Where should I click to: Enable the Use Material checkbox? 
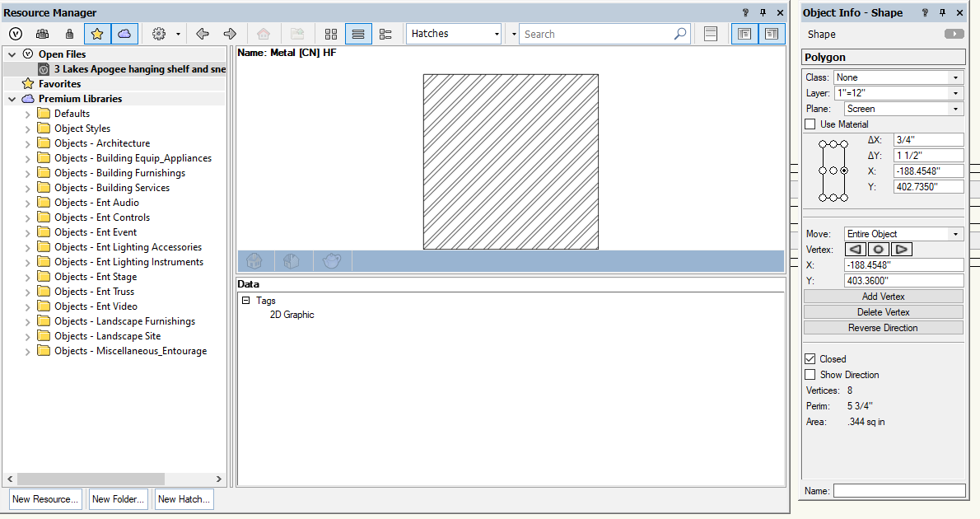coord(810,124)
